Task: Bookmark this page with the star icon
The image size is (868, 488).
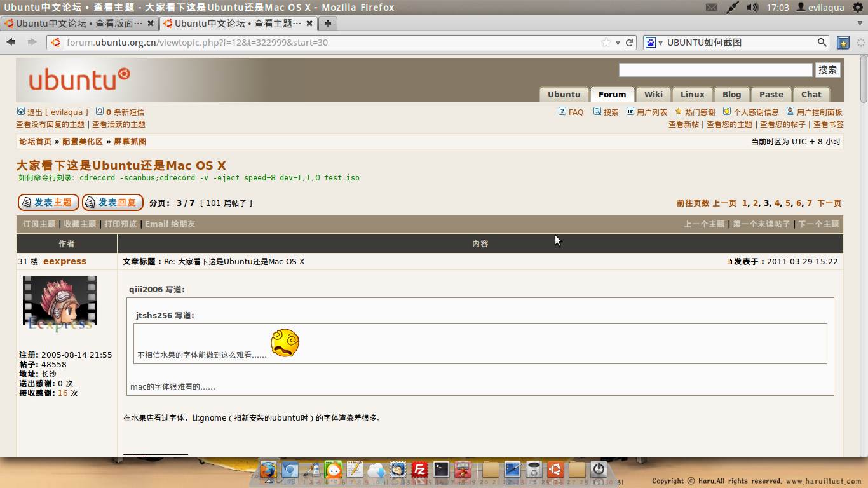Action: 606,43
